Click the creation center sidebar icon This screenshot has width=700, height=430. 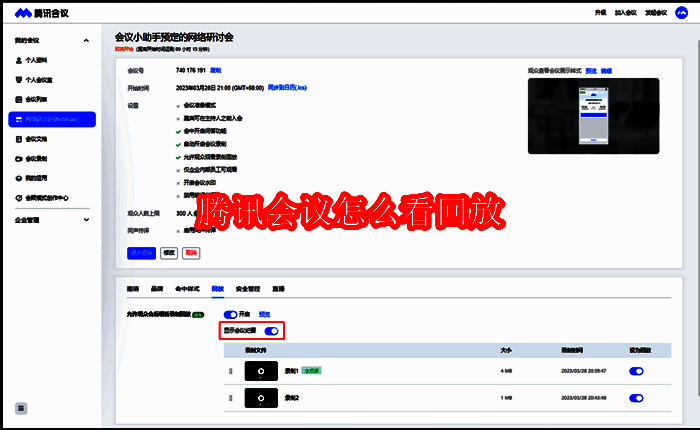tap(19, 198)
